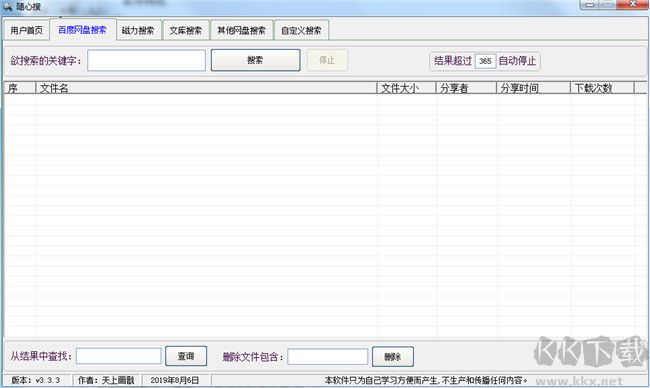Click the 搜索 button
This screenshot has width=650, height=388.
255,60
